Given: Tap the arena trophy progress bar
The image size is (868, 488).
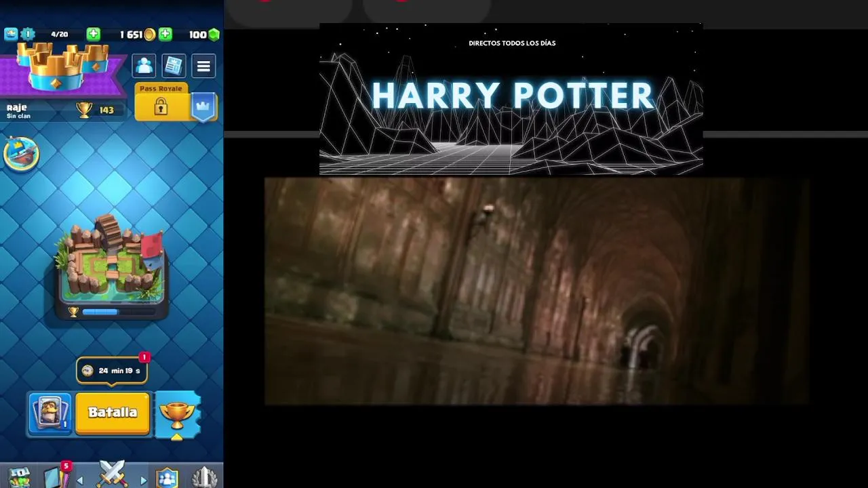Looking at the screenshot, I should tap(112, 312).
